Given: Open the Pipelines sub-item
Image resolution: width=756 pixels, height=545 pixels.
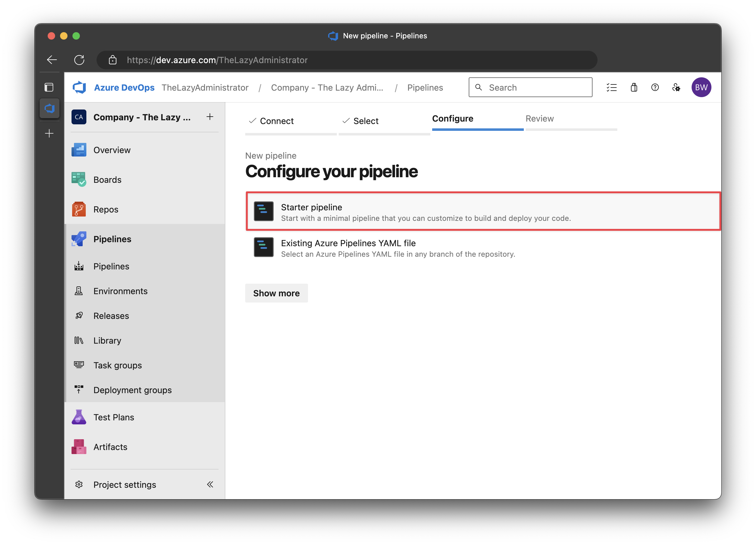Looking at the screenshot, I should click(x=145, y=266).
